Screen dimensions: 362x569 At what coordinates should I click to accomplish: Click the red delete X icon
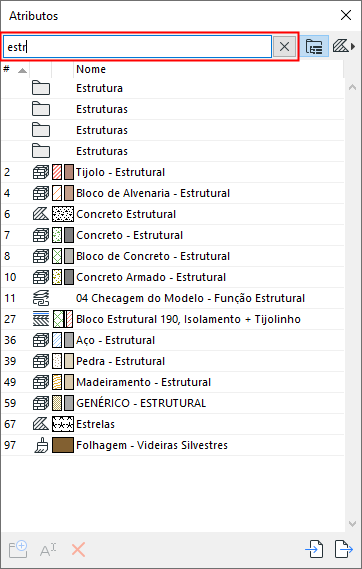click(78, 550)
